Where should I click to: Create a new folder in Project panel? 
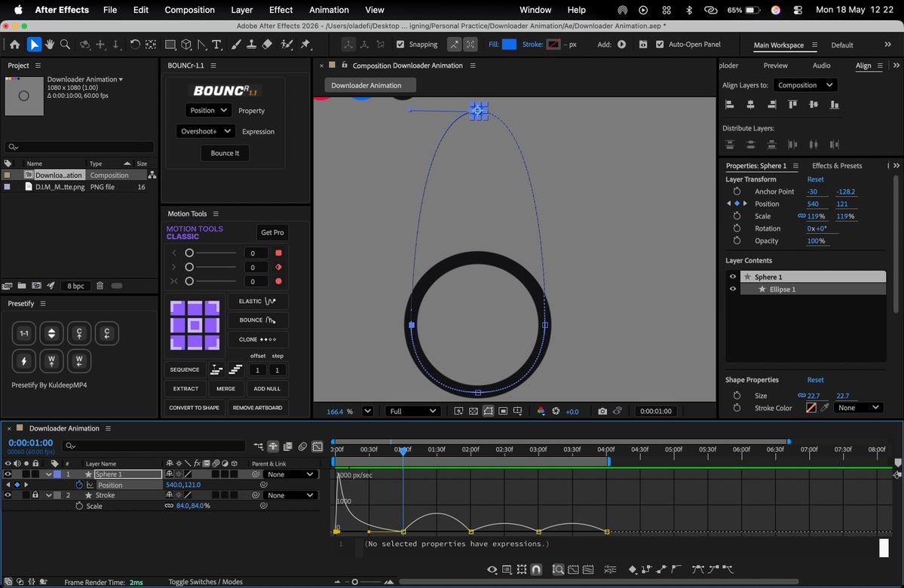[21, 286]
